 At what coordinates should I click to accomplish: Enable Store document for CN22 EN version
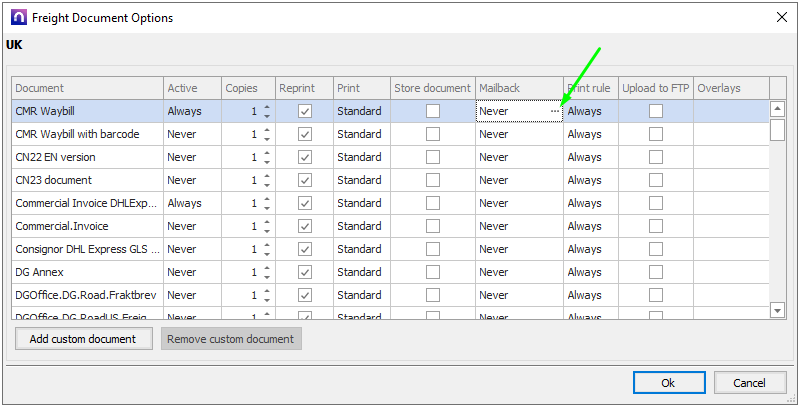tap(433, 157)
